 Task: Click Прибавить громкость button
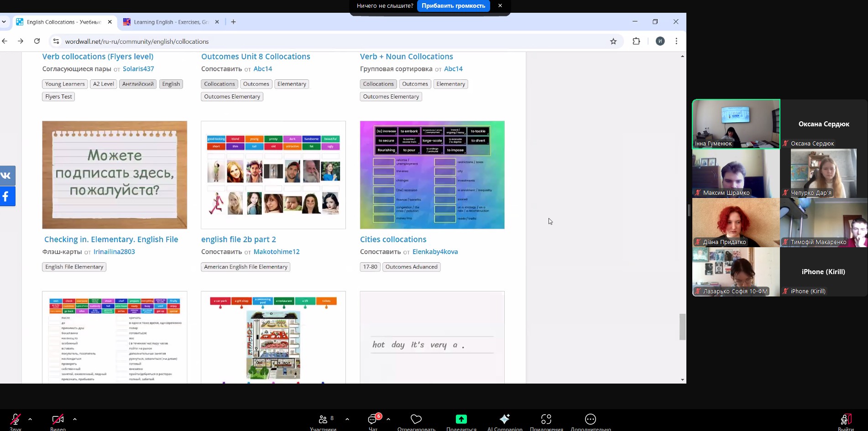(453, 6)
